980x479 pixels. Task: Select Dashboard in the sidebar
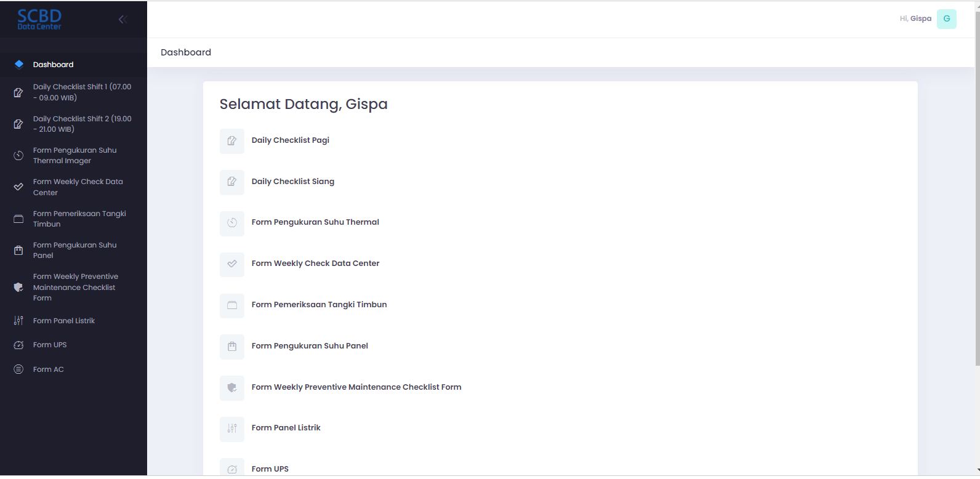point(53,65)
